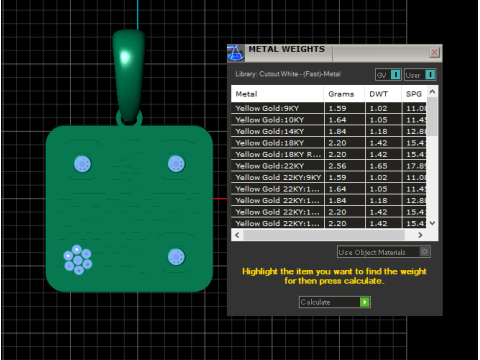Click the jump ring connecting bail
480x360 pixels.
(129, 119)
